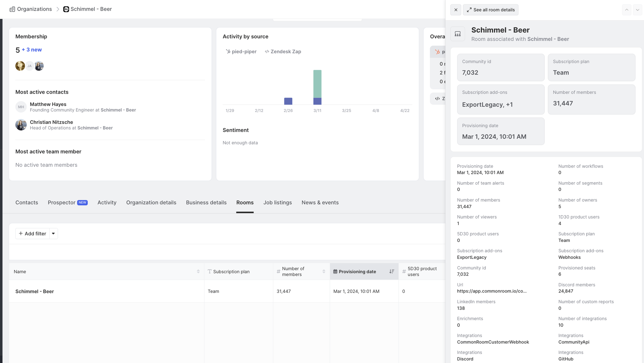
Task: Click the GitHub integration value
Action: [566, 359]
